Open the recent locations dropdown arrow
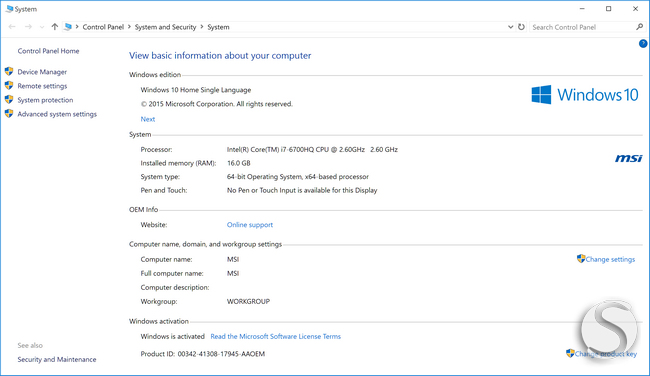The height and width of the screenshot is (376, 650). tap(42, 27)
